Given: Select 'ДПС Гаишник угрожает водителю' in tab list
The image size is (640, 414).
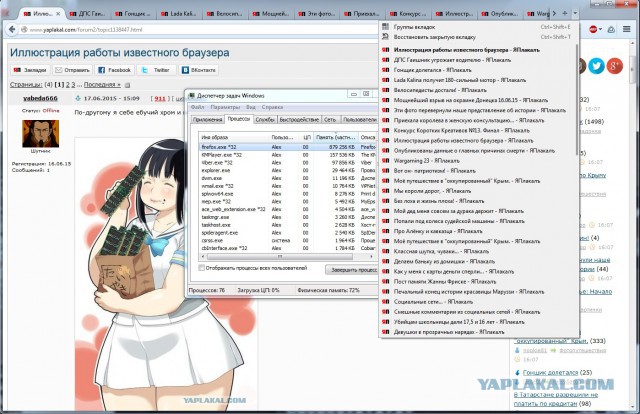Looking at the screenshot, I should [x=478, y=60].
